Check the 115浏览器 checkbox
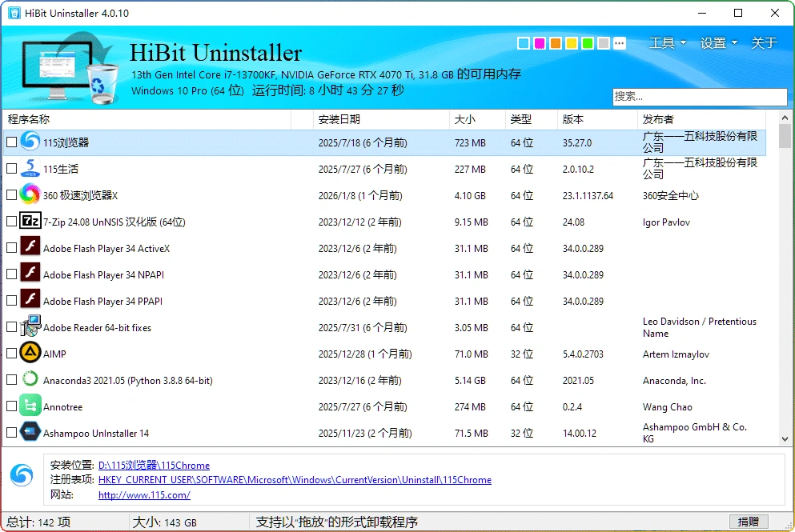The image size is (795, 532). click(x=11, y=142)
